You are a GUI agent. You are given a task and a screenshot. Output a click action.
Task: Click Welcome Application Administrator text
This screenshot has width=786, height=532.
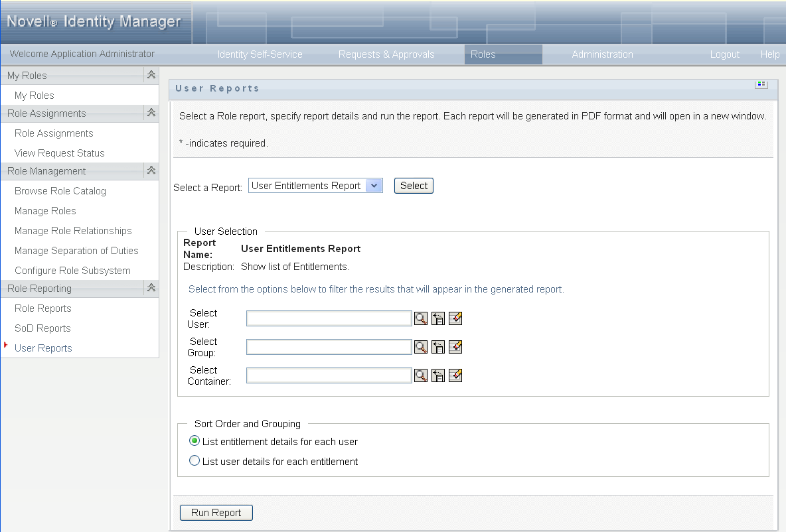pos(82,54)
